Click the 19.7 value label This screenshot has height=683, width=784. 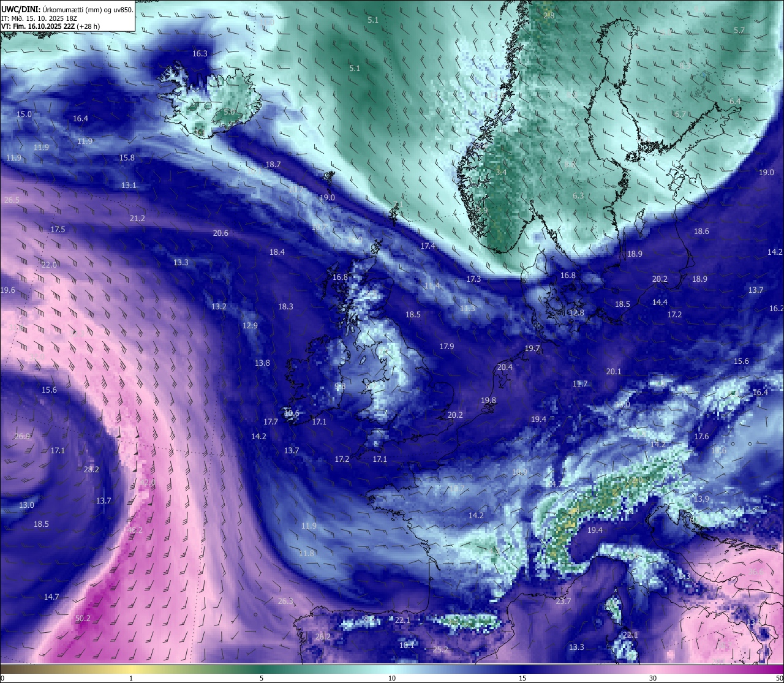click(532, 349)
